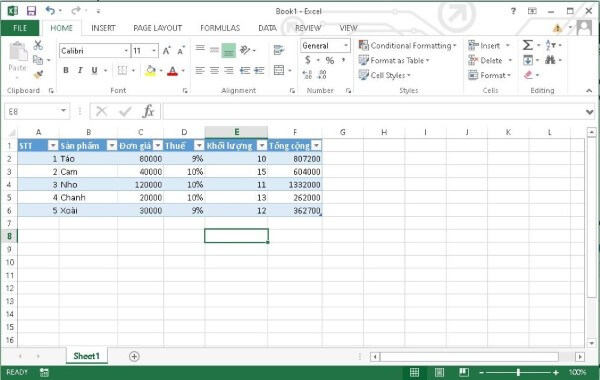Open Cell Styles gallery
600x380 pixels.
[385, 75]
